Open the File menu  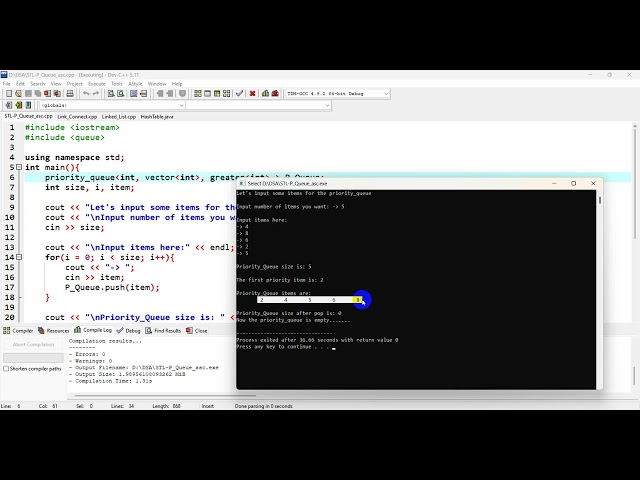[7, 84]
